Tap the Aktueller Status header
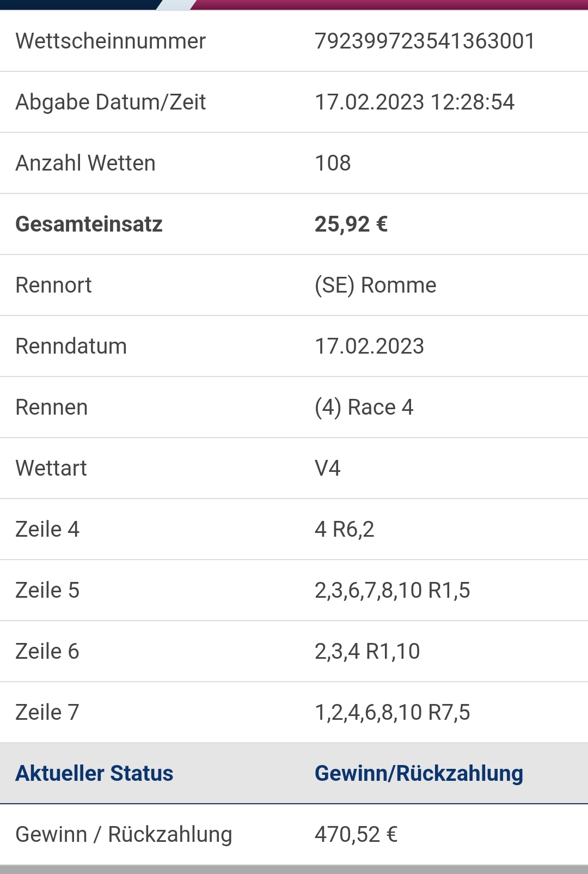The image size is (588, 874). pos(94,774)
